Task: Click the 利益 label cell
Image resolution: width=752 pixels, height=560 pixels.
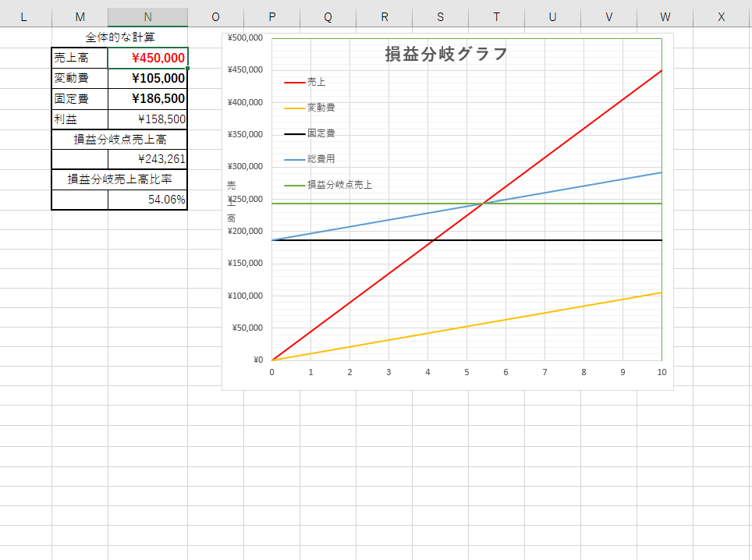Action: coord(80,119)
